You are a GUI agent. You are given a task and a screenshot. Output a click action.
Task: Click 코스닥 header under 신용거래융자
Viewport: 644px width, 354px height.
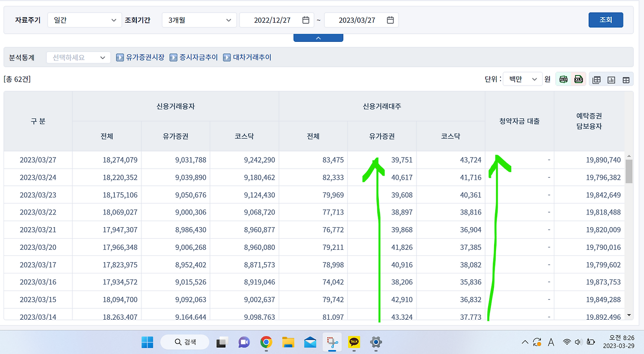point(245,136)
